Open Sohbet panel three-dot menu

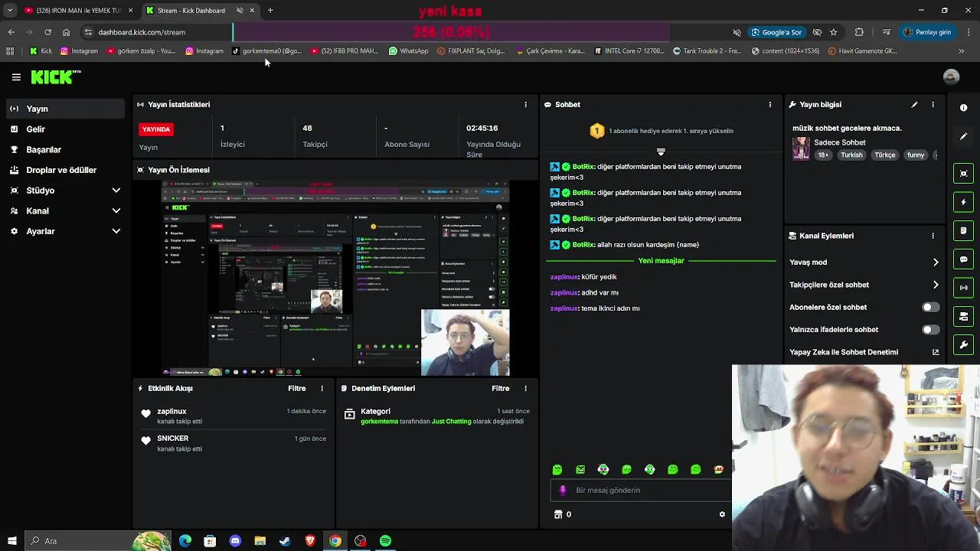770,104
